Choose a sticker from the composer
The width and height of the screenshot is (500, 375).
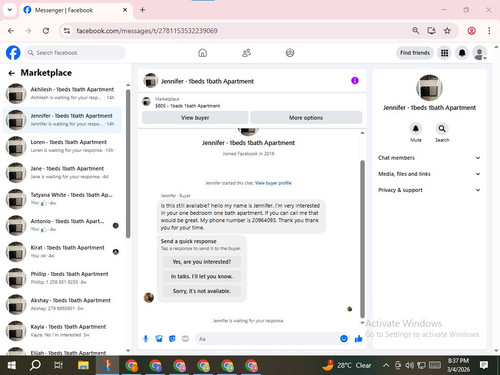coord(172,339)
